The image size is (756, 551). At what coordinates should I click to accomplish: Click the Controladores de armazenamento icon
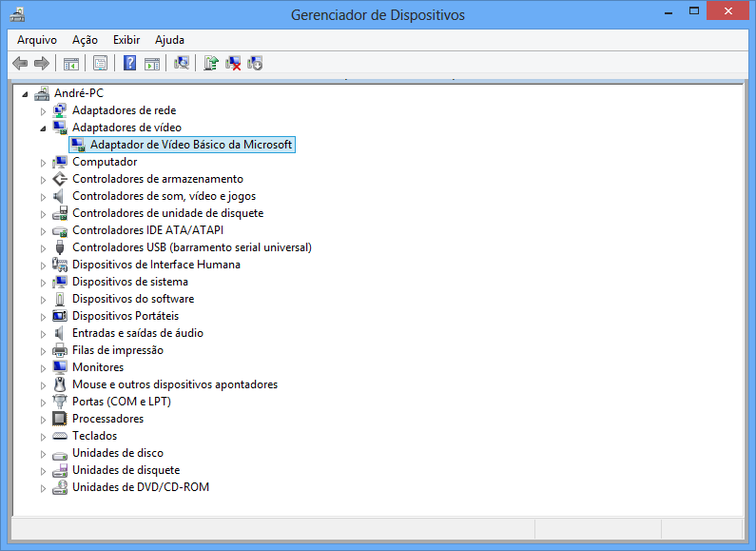pyautogui.click(x=60, y=179)
